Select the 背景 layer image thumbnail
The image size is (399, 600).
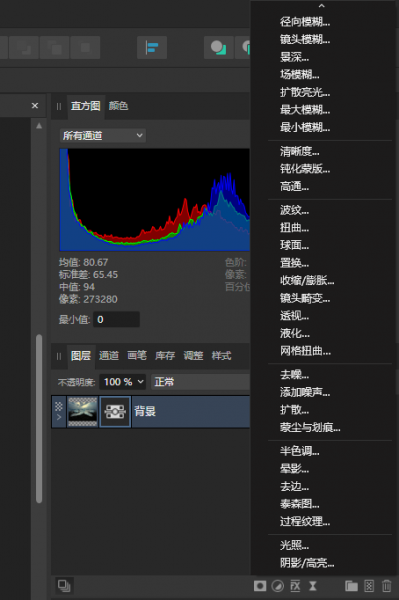(82, 412)
